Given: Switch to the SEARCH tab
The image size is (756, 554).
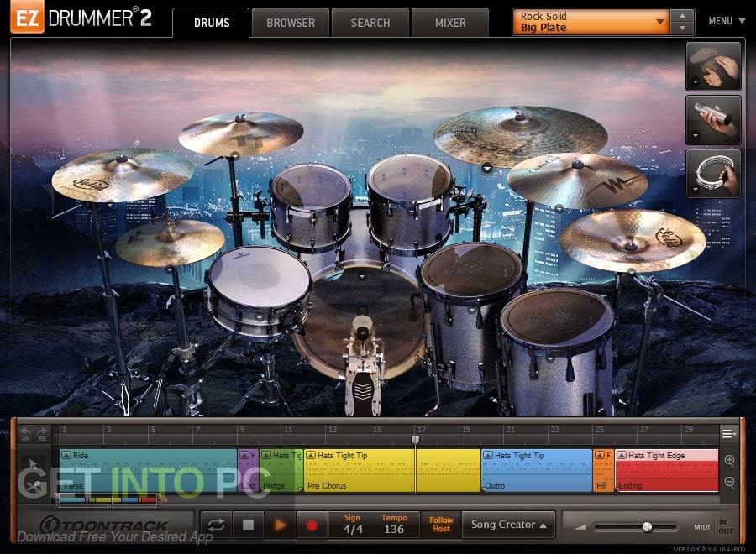Looking at the screenshot, I should tap(370, 23).
